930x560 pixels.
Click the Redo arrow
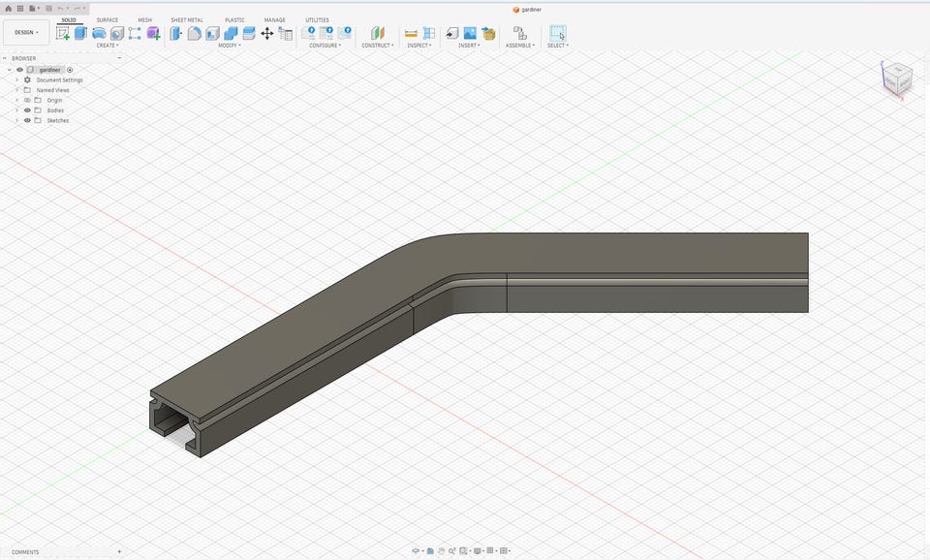(x=77, y=9)
